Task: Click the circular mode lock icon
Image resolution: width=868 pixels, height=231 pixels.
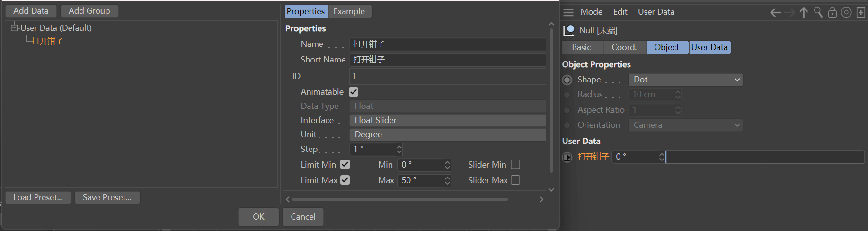Action: (x=846, y=13)
